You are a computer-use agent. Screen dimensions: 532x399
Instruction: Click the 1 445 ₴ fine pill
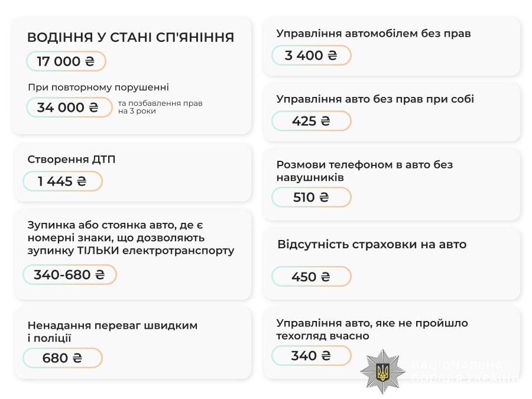[x=63, y=181]
